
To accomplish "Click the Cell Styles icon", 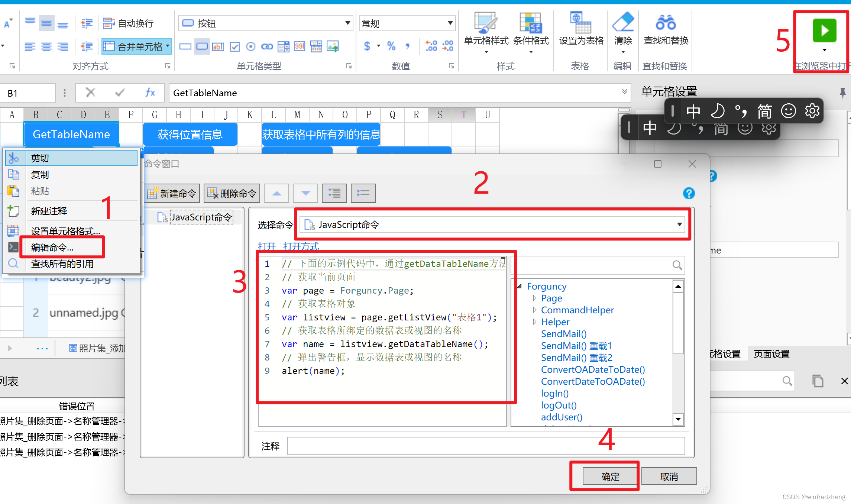I will click(486, 23).
